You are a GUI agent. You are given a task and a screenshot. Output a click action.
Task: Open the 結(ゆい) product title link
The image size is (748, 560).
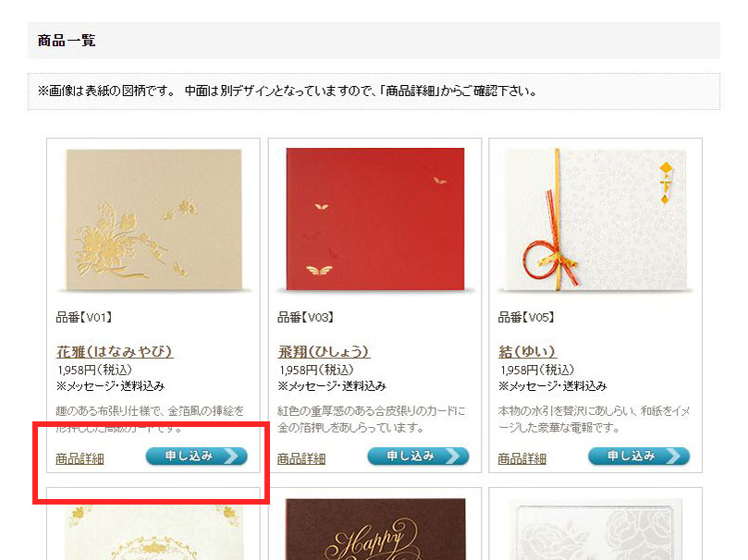pyautogui.click(x=527, y=352)
